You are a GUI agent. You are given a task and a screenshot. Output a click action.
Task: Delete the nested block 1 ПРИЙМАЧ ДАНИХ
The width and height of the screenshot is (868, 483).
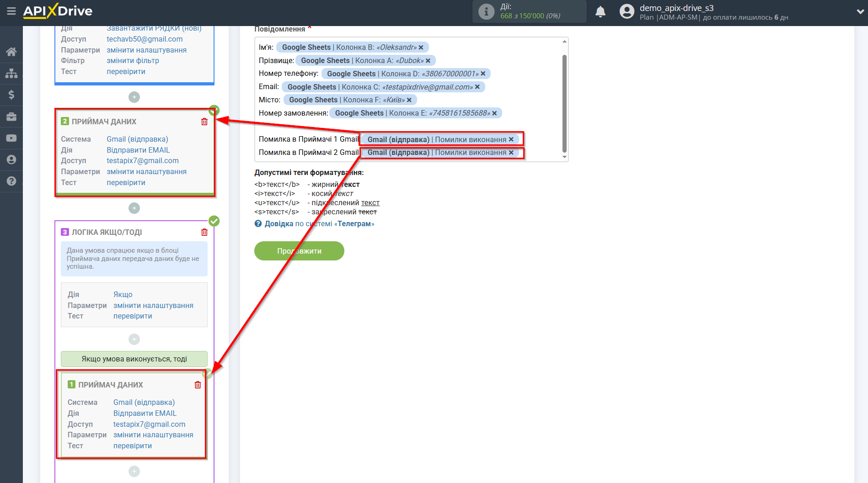(x=198, y=385)
